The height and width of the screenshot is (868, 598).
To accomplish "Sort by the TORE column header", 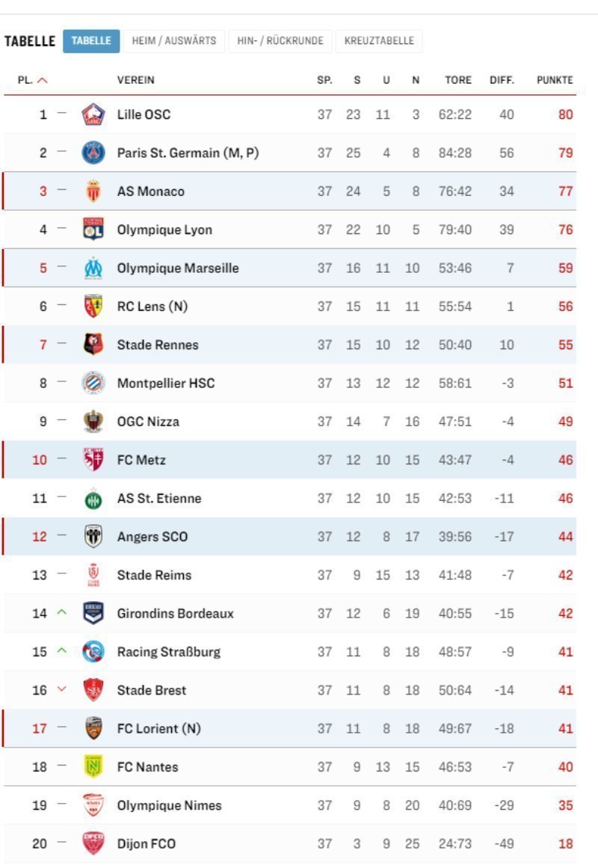I will (458, 80).
